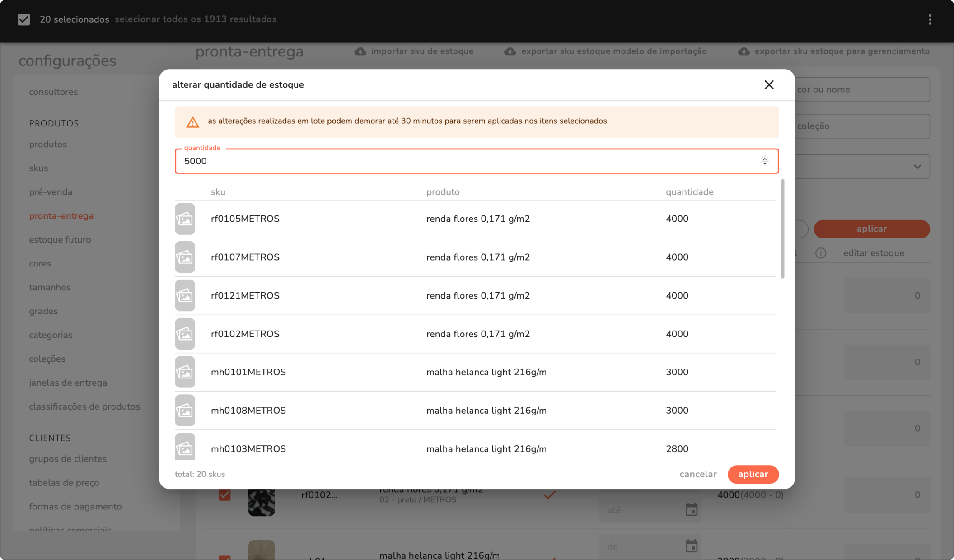Click aplicar in the stock dialog
954x560 pixels.
tap(753, 474)
